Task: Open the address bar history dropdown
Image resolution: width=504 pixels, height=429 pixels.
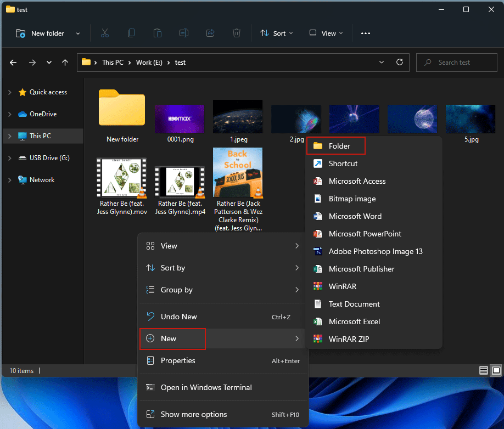Action: click(x=382, y=62)
